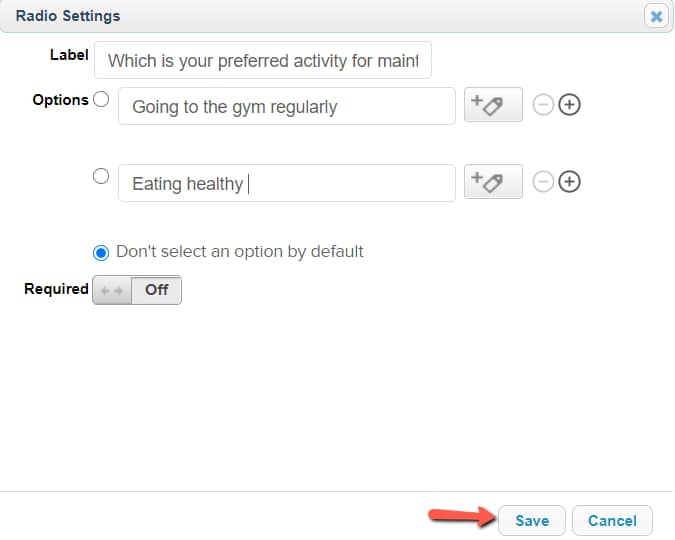Save the radio settings

532,520
